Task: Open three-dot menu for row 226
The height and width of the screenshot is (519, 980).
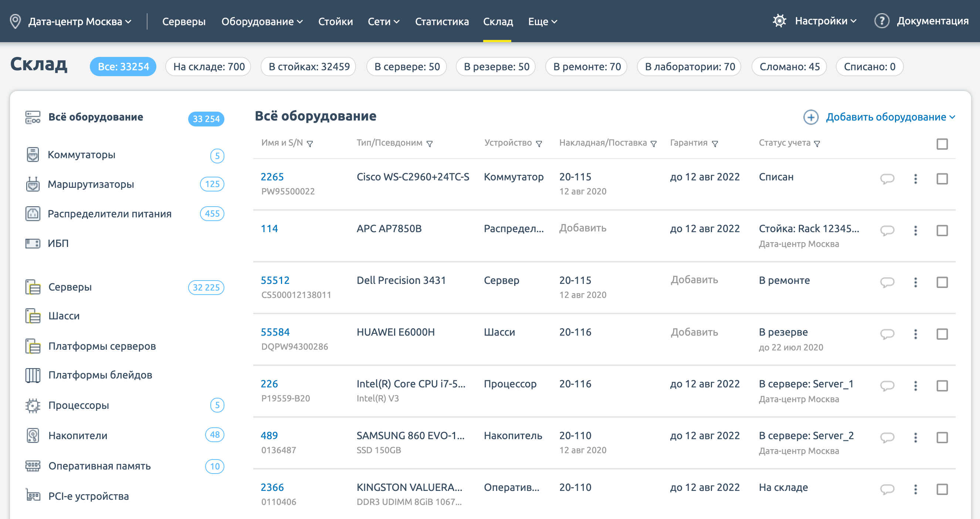Action: point(916,386)
